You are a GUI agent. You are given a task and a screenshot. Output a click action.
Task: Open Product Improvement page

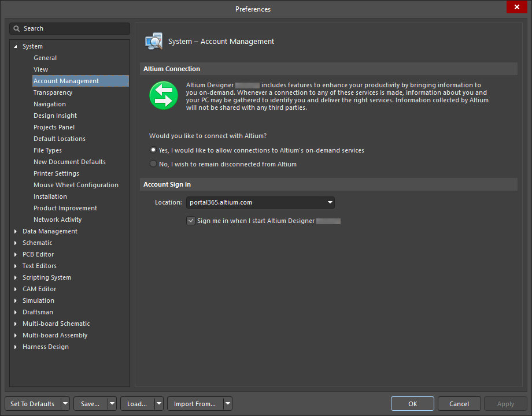65,208
